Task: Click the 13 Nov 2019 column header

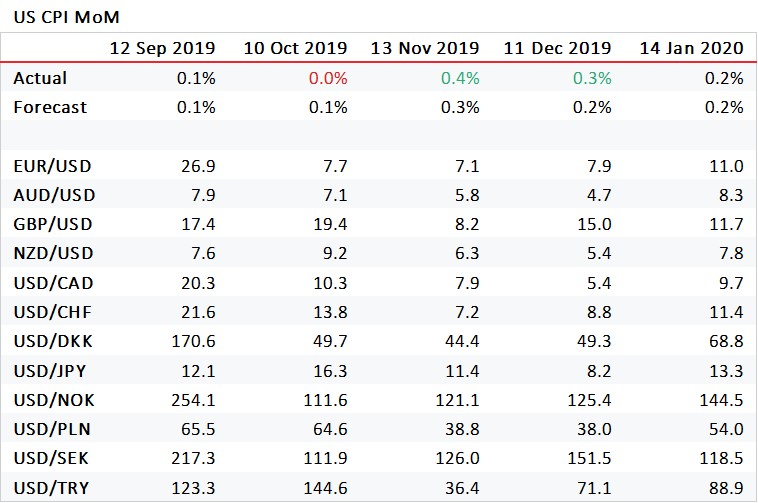Action: point(425,48)
